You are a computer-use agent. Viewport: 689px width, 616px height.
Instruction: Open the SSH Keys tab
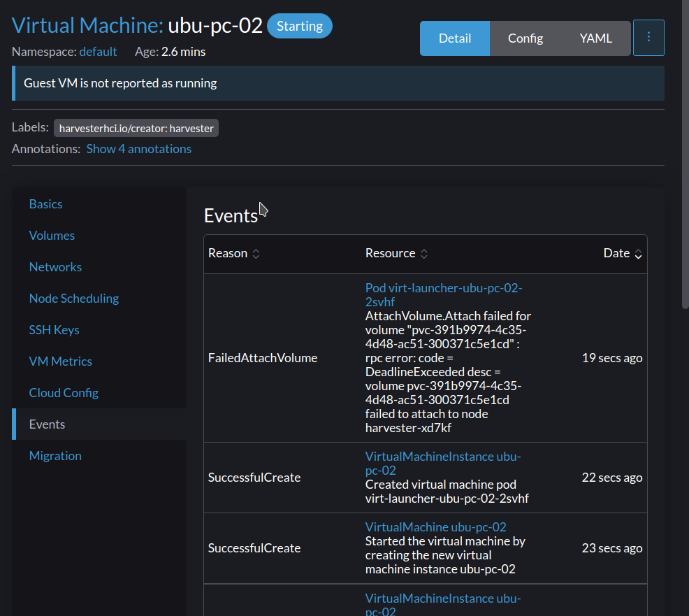click(x=54, y=330)
